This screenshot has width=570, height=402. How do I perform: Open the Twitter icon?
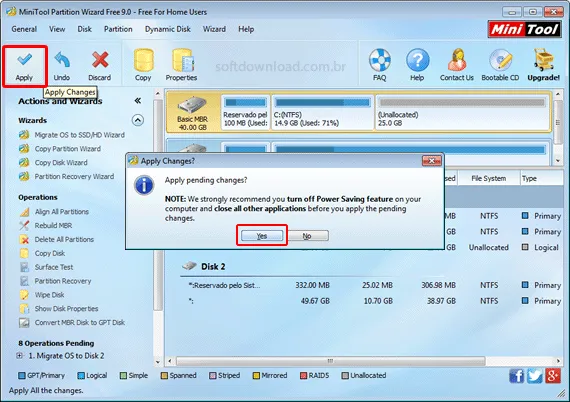click(x=534, y=376)
